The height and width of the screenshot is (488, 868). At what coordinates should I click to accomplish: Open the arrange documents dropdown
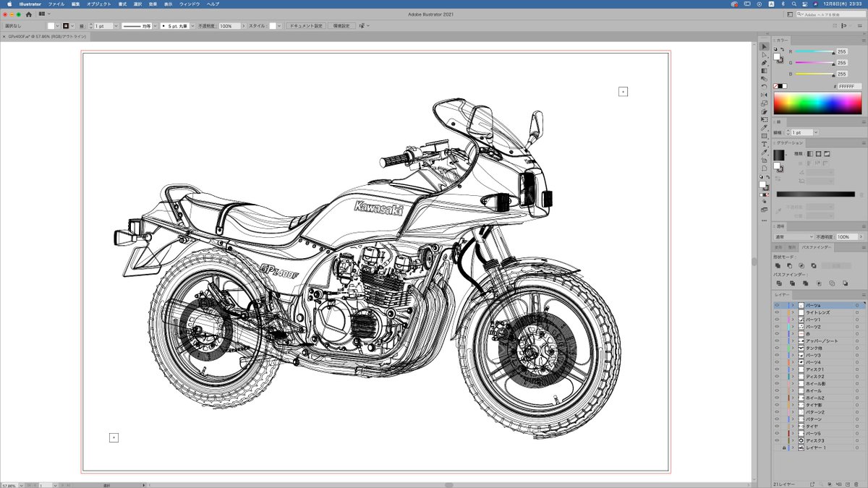coord(44,14)
